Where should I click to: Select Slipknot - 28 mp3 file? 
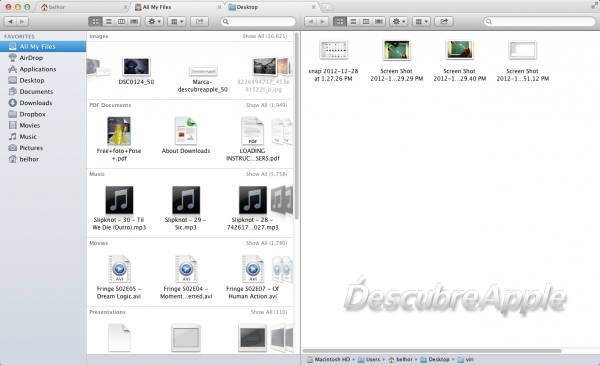pos(253,208)
